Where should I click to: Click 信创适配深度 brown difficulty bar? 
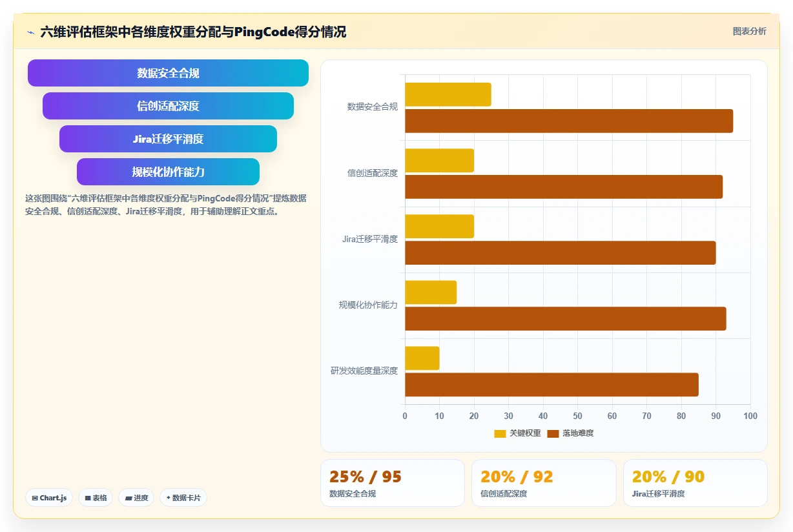point(564,187)
